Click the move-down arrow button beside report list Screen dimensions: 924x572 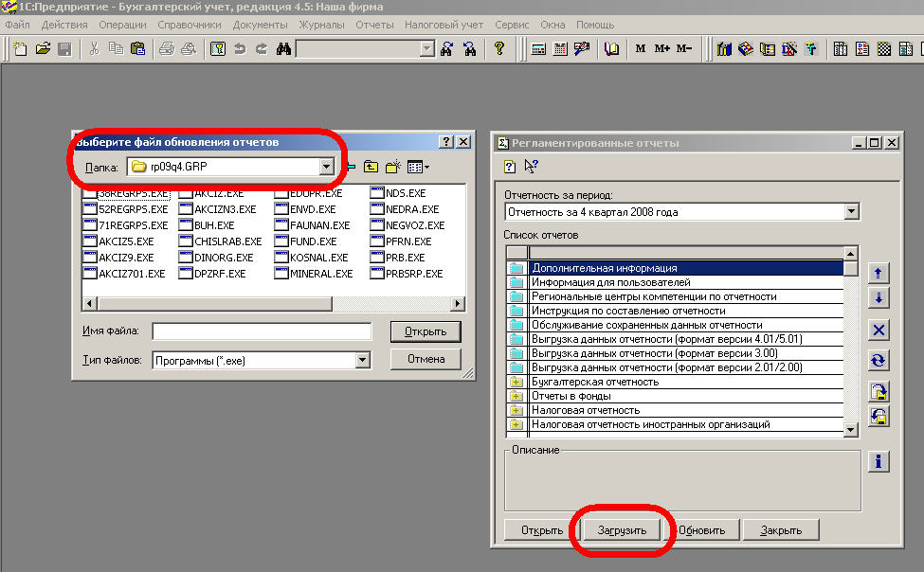pos(879,297)
